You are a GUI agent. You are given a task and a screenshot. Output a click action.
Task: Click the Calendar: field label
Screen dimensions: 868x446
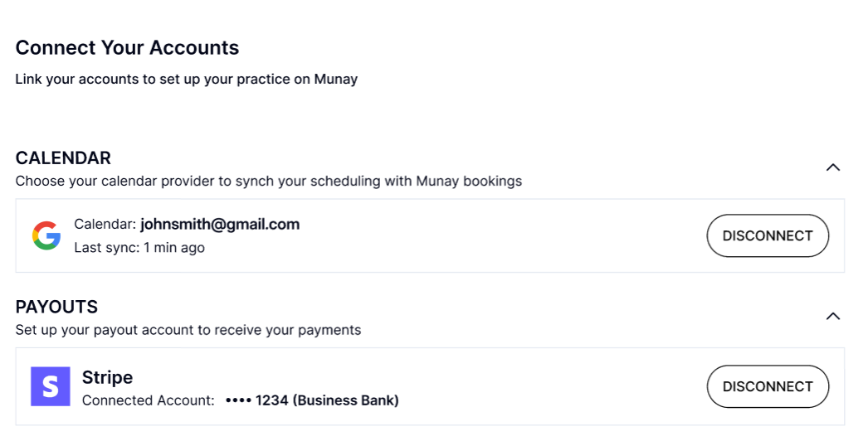pos(105,224)
